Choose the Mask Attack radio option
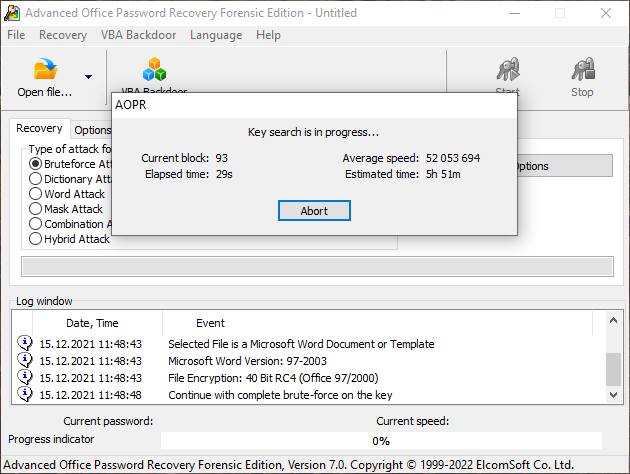Screen dimensions: 630x474 click(36, 209)
